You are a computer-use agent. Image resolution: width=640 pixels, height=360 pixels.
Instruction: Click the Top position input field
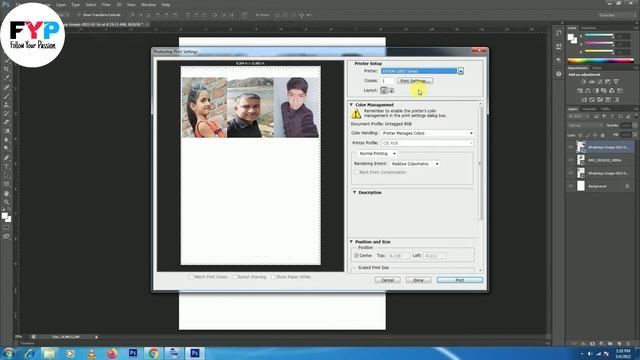coord(398,256)
